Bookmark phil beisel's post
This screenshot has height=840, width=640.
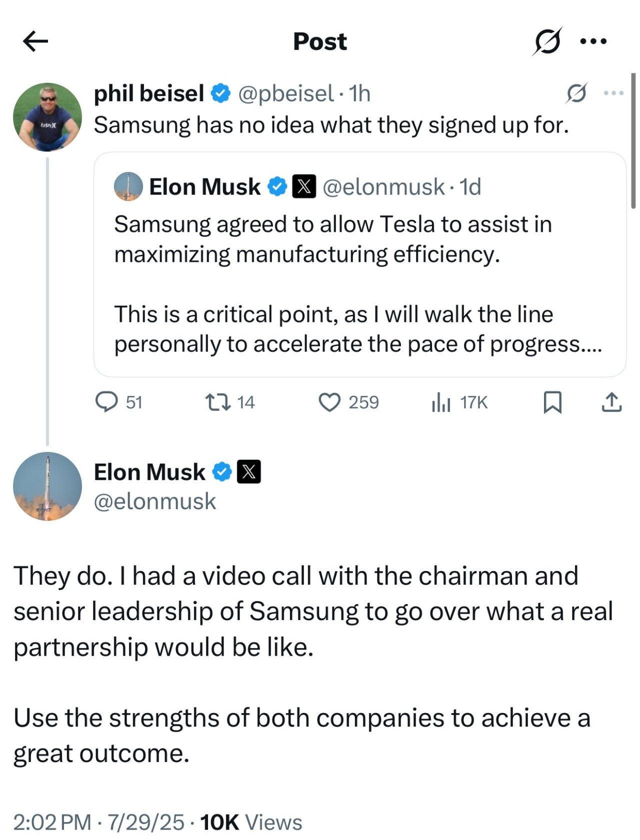click(552, 402)
